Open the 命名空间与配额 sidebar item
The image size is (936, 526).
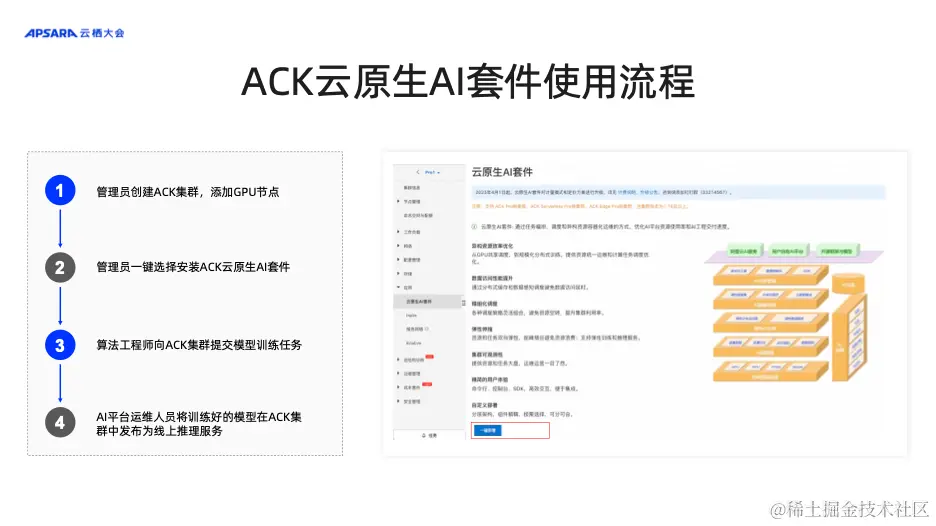pos(418,216)
